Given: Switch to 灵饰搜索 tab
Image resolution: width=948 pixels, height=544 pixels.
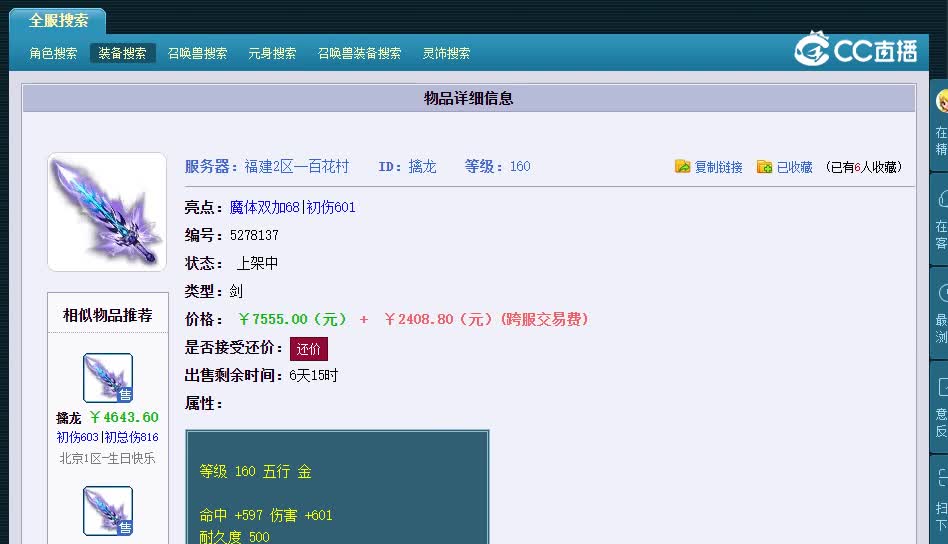Looking at the screenshot, I should (446, 53).
